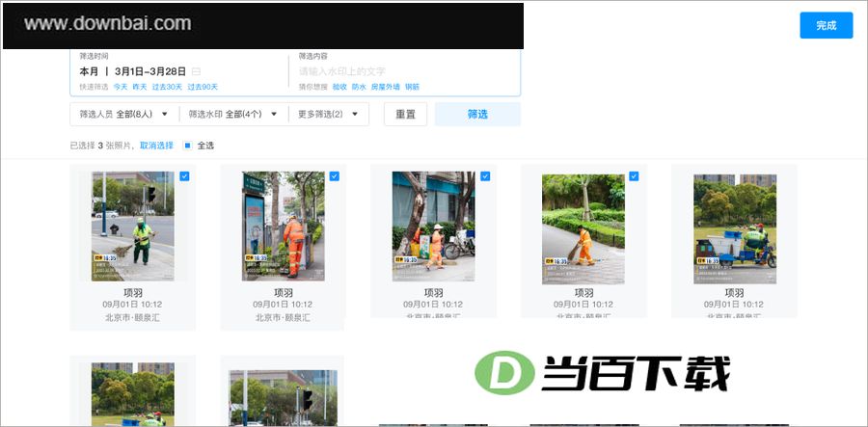Apply the 过去30天 quick filter
The image size is (868, 427).
coord(167,87)
